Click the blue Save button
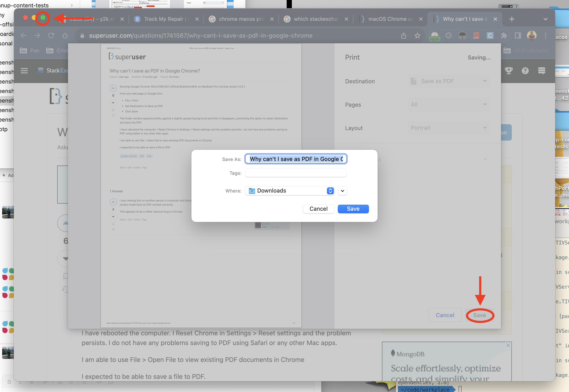 (x=353, y=209)
